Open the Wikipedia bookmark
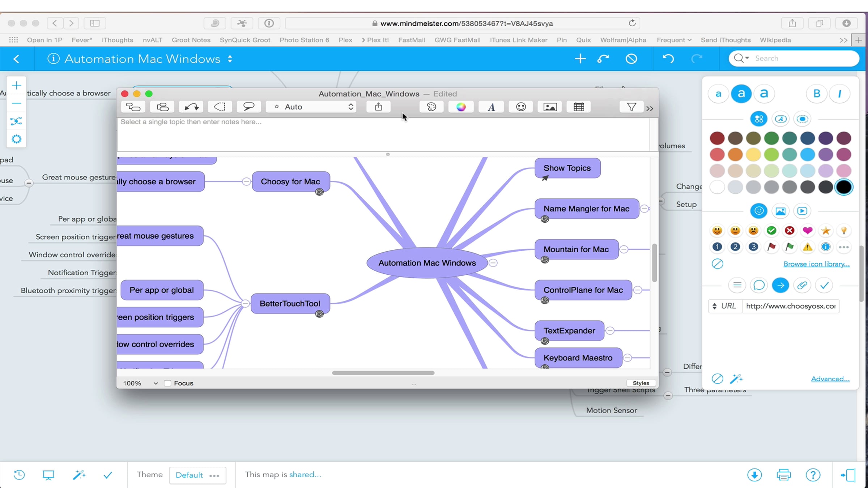868x488 pixels. 775,40
